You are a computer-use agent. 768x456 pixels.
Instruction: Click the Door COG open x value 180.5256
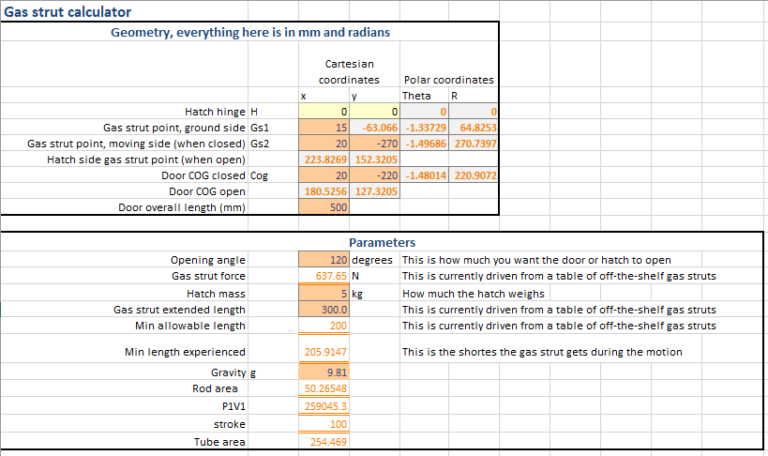324,191
